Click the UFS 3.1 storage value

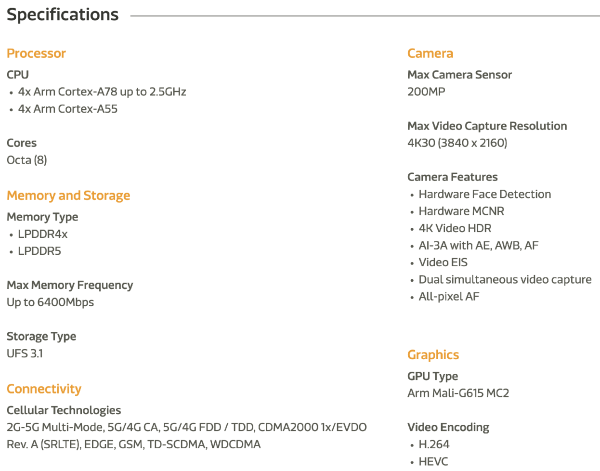[x=25, y=353]
